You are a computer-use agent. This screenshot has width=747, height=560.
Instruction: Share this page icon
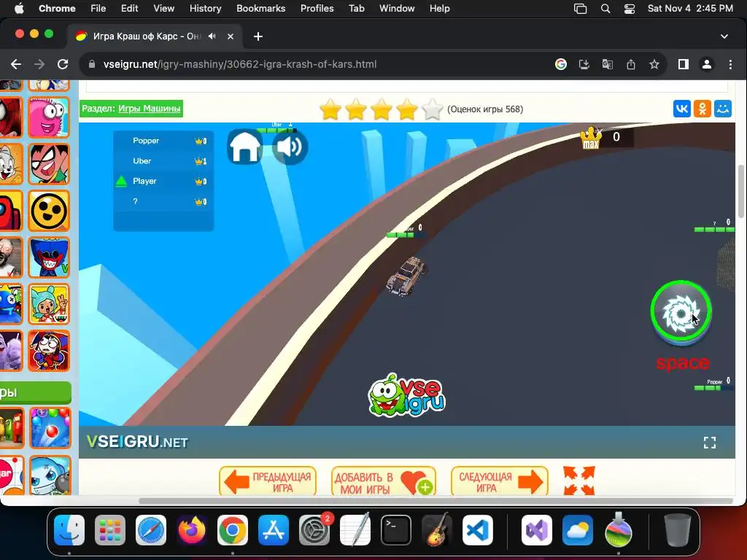[631, 64]
